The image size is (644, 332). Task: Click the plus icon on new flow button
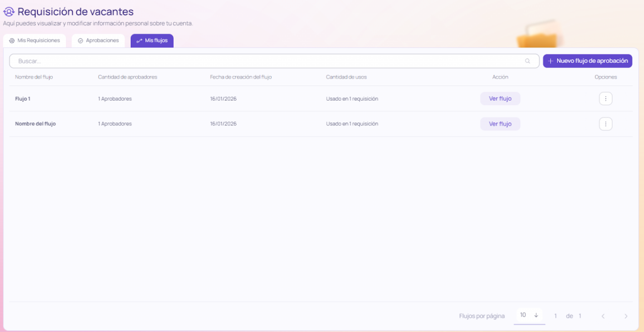550,61
